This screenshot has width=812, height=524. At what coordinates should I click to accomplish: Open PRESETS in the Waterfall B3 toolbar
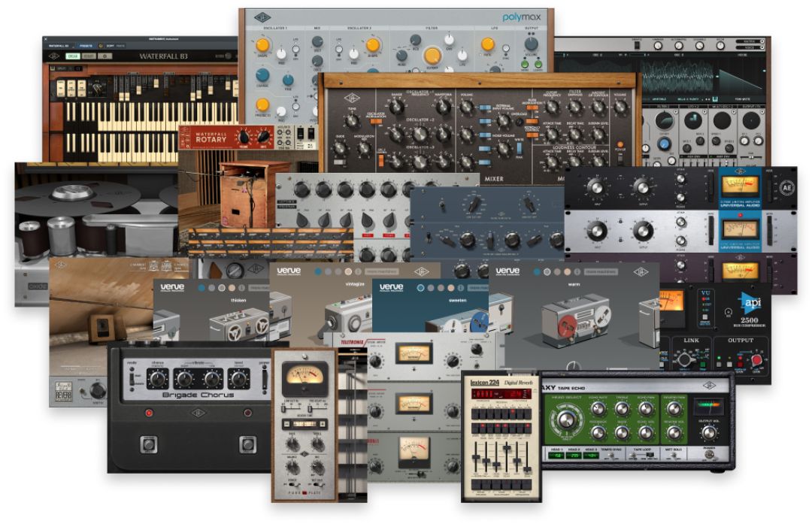pos(86,46)
